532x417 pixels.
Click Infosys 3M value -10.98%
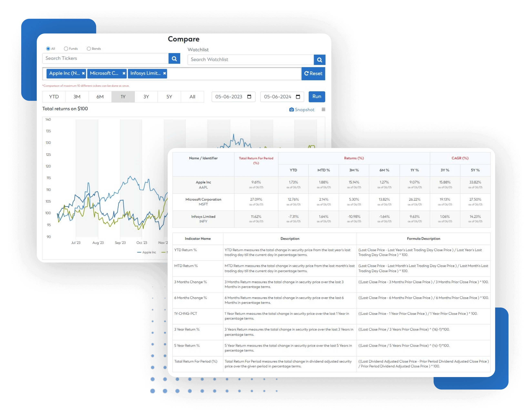tap(354, 216)
